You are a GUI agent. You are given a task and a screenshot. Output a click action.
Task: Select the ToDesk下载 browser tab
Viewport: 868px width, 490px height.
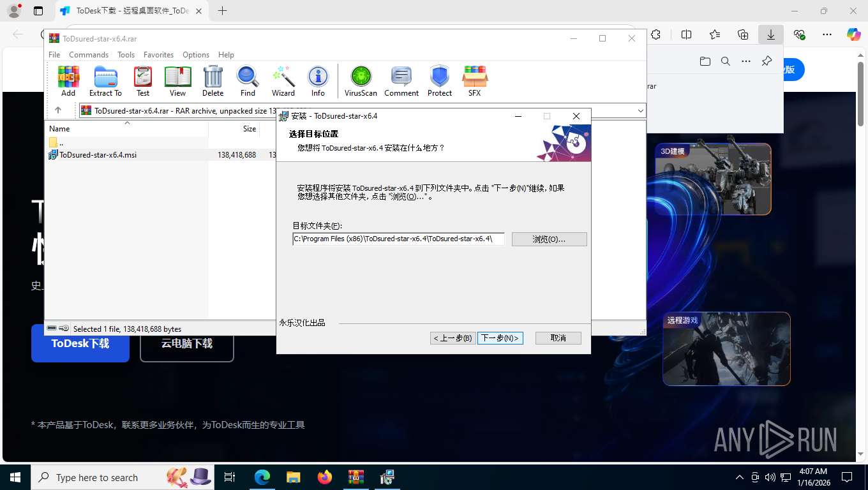pos(131,11)
